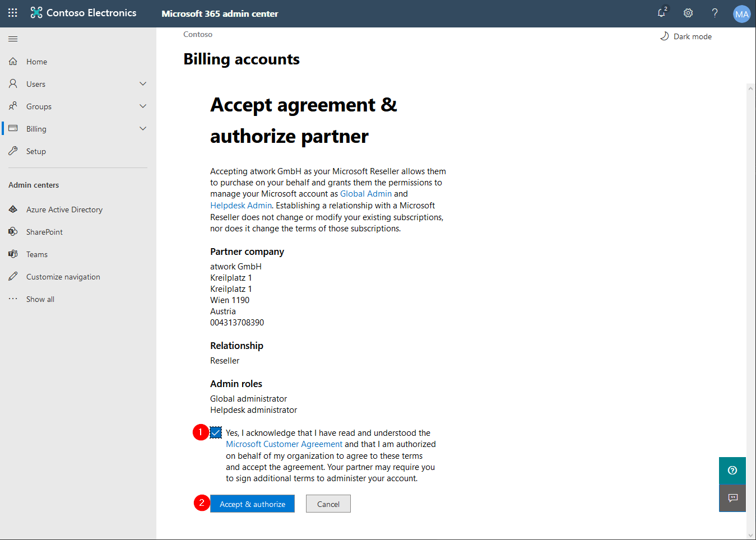Click the atwork GmbH partner name
This screenshot has width=756, height=540.
click(x=236, y=267)
